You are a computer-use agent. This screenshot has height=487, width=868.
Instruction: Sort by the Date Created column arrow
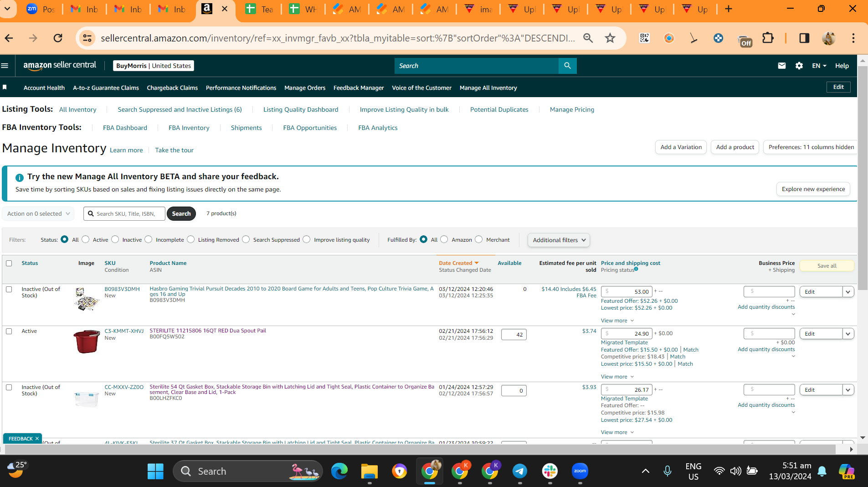pyautogui.click(x=477, y=263)
